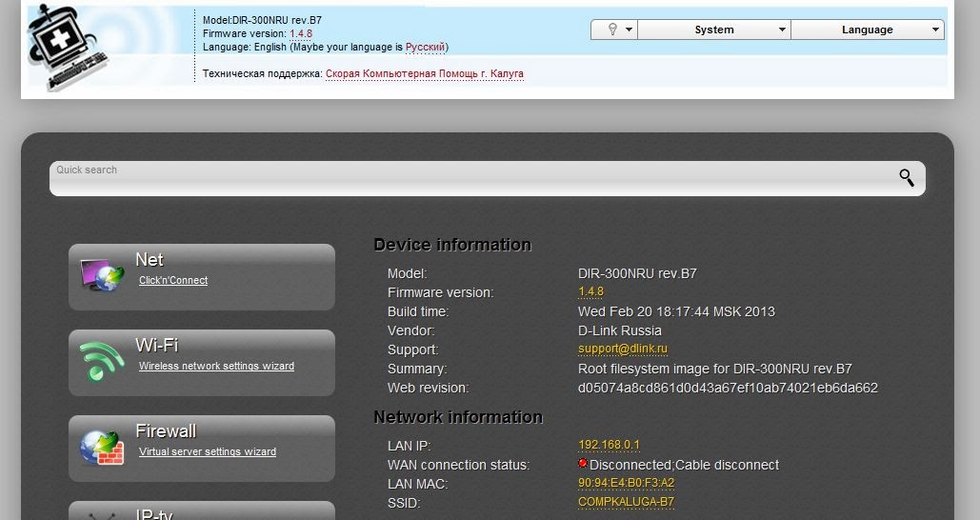Select the IP-tv section heading

[x=154, y=513]
